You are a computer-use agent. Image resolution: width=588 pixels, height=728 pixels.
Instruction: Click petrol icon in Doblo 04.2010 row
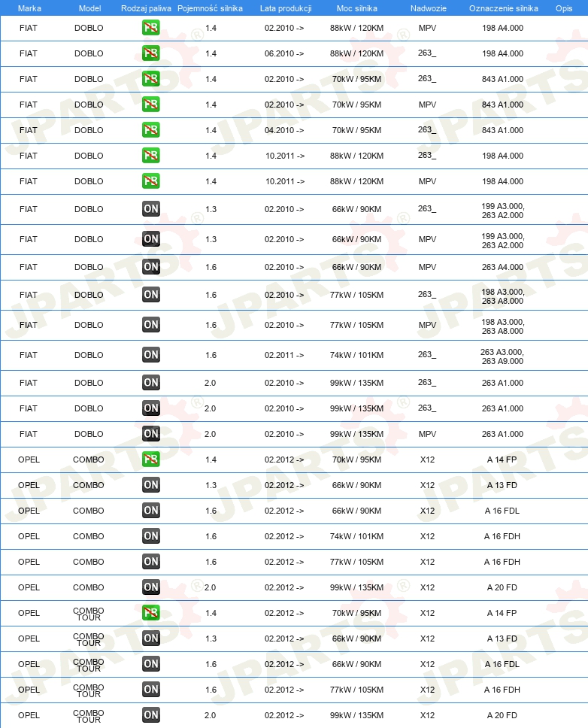click(151, 129)
